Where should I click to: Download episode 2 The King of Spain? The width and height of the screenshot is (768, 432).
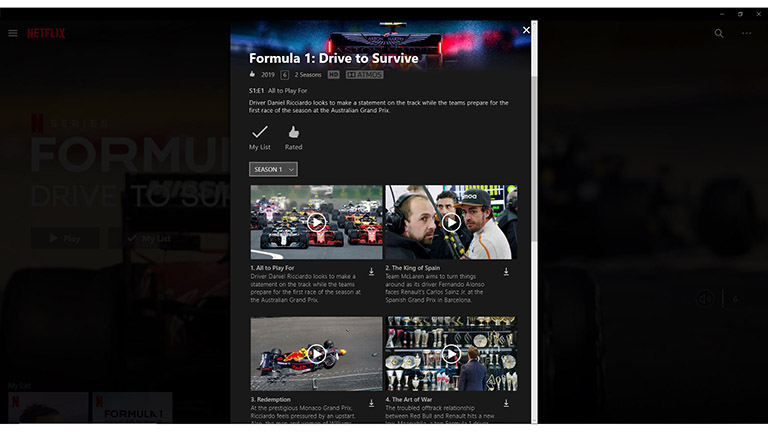(506, 271)
